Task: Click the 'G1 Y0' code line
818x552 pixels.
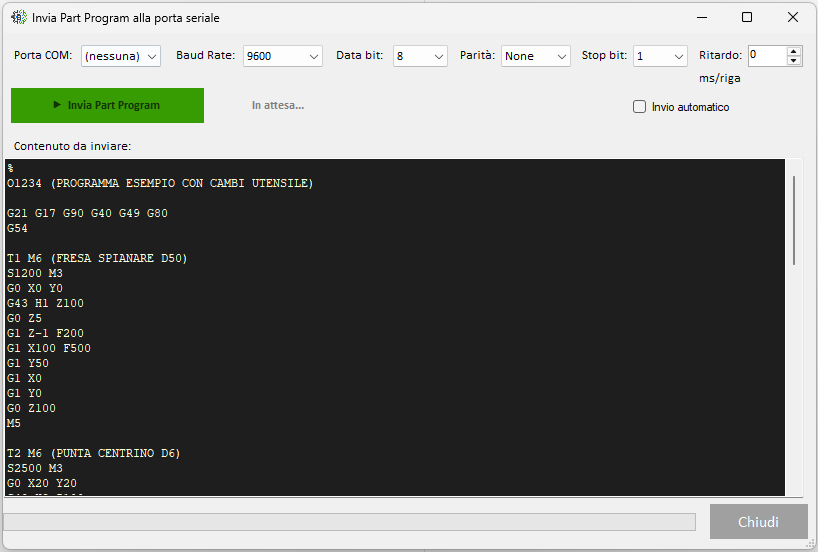Action: pos(24,393)
